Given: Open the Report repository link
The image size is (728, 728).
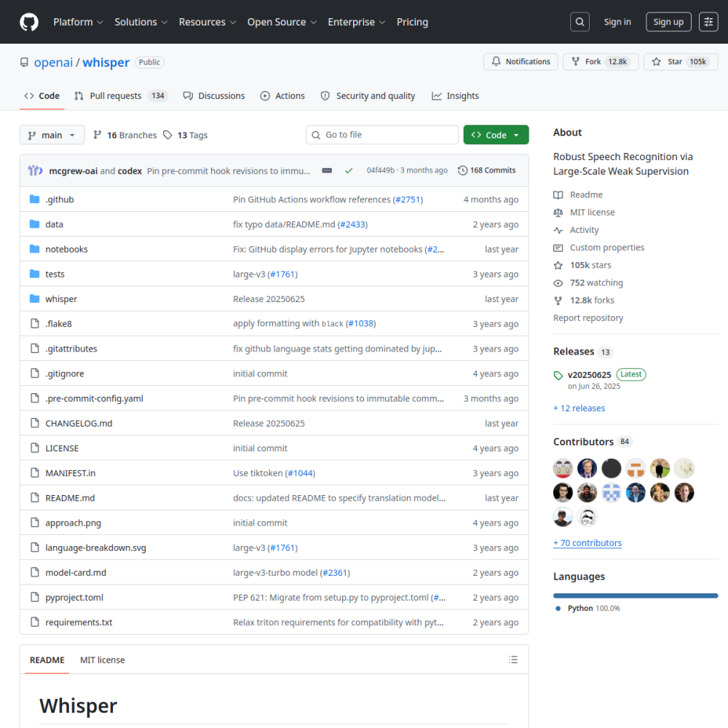Looking at the screenshot, I should (x=587, y=318).
